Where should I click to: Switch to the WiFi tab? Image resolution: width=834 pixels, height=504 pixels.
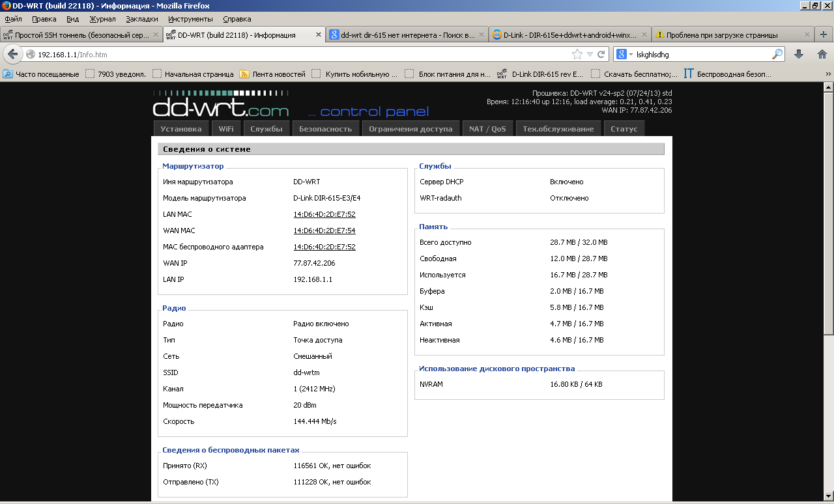[x=226, y=129]
